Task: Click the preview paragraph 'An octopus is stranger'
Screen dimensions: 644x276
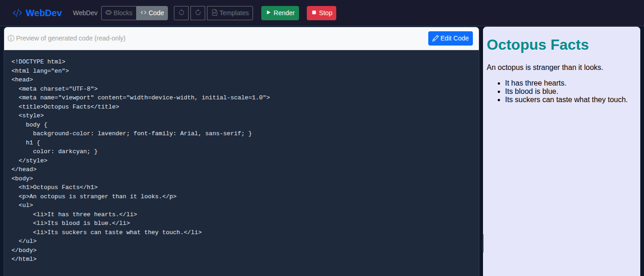Action: pyautogui.click(x=545, y=68)
